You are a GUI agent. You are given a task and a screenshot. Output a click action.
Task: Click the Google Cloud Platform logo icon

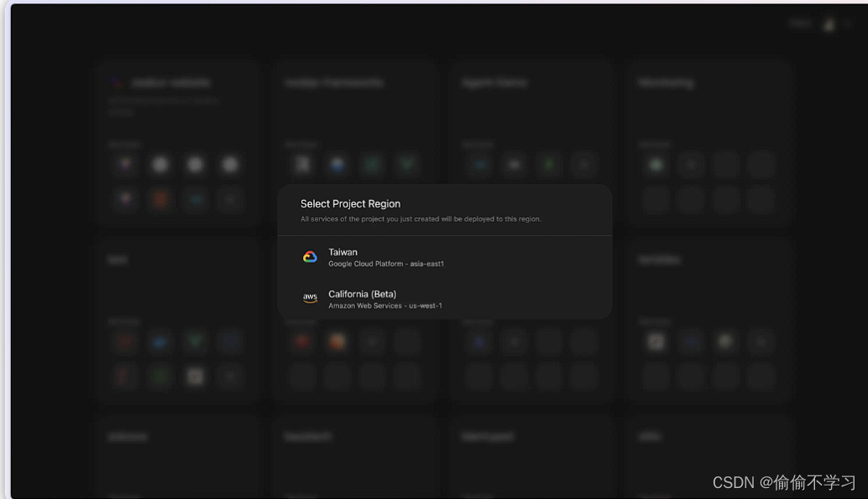310,257
